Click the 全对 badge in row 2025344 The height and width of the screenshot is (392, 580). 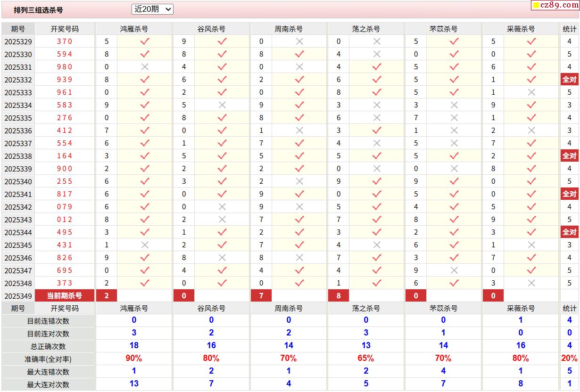click(569, 232)
